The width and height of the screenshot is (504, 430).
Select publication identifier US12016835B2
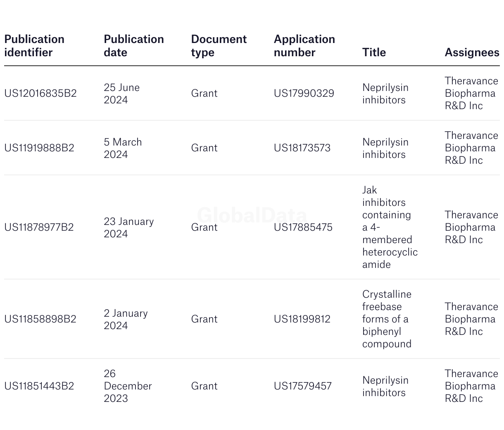click(x=40, y=93)
